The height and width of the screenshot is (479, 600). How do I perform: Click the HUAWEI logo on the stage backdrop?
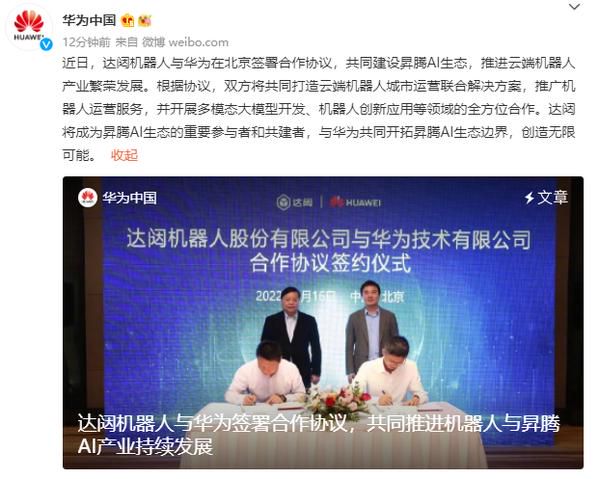tap(355, 202)
